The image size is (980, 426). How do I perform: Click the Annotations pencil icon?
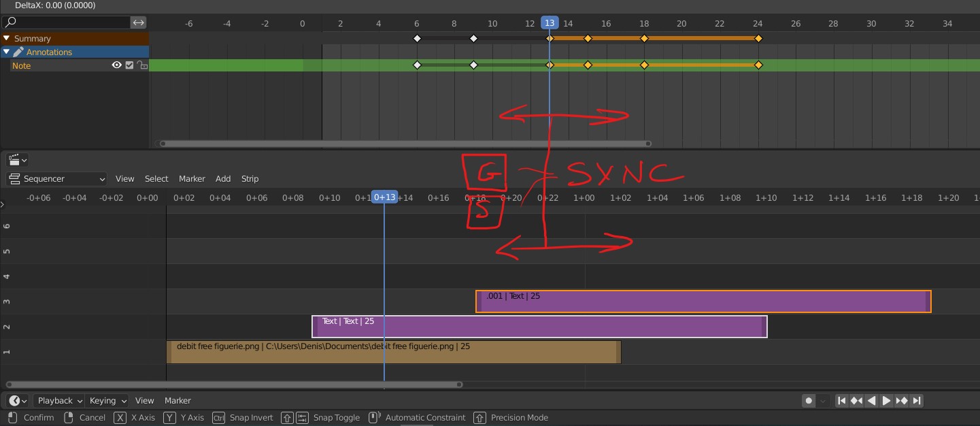pyautogui.click(x=18, y=52)
